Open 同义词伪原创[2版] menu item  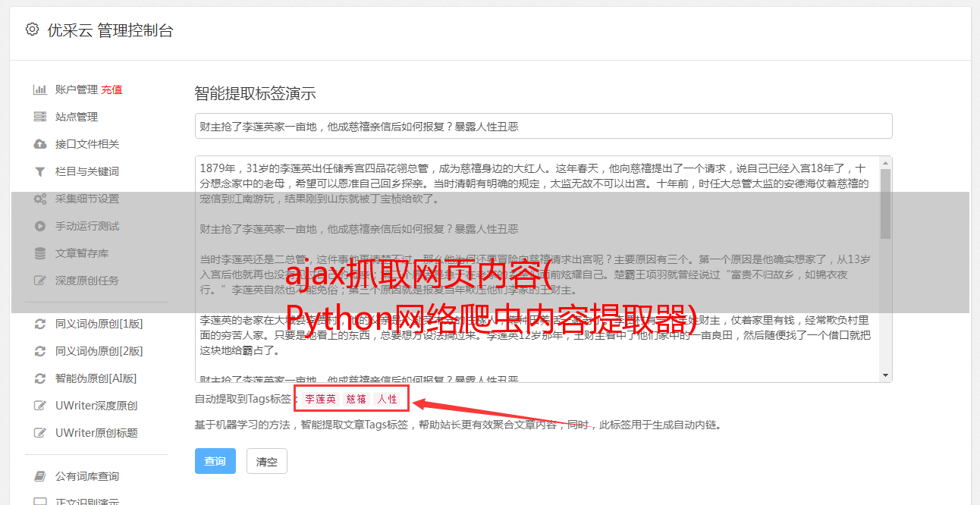point(99,351)
